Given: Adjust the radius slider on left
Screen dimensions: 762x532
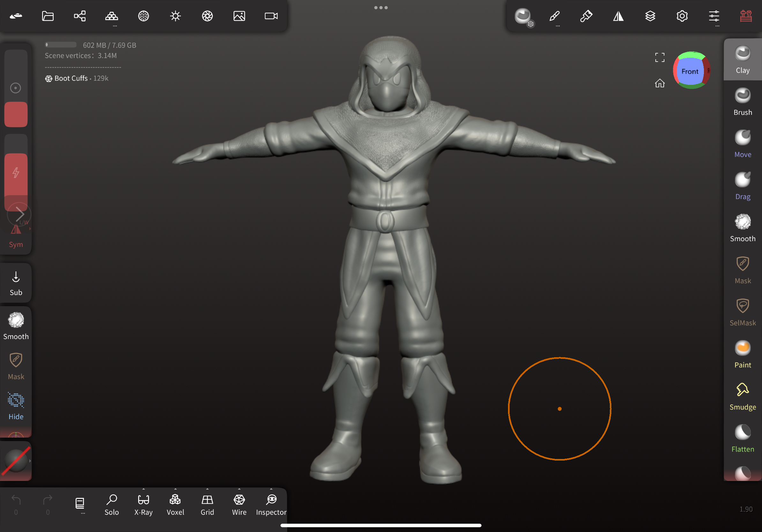Looking at the screenshot, I should click(16, 88).
